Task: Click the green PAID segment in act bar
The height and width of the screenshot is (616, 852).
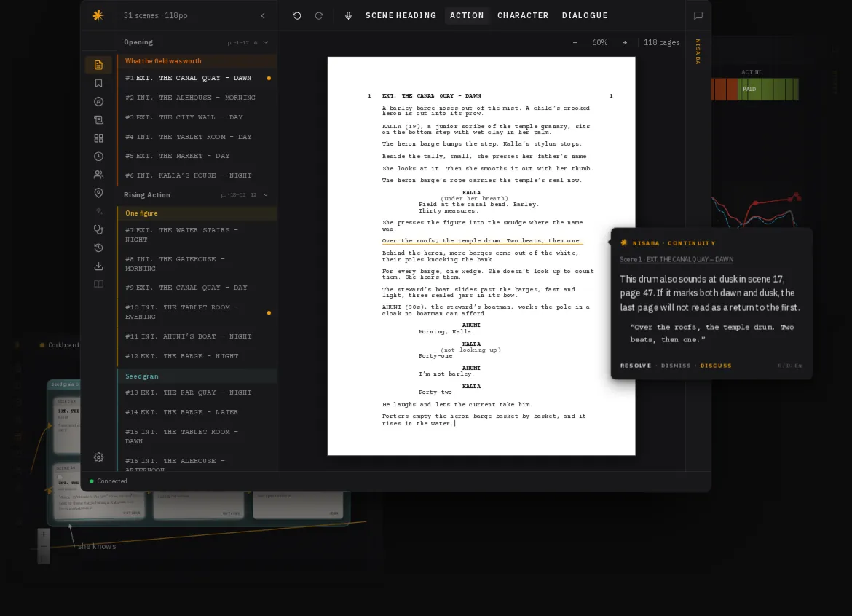Action: (768, 89)
